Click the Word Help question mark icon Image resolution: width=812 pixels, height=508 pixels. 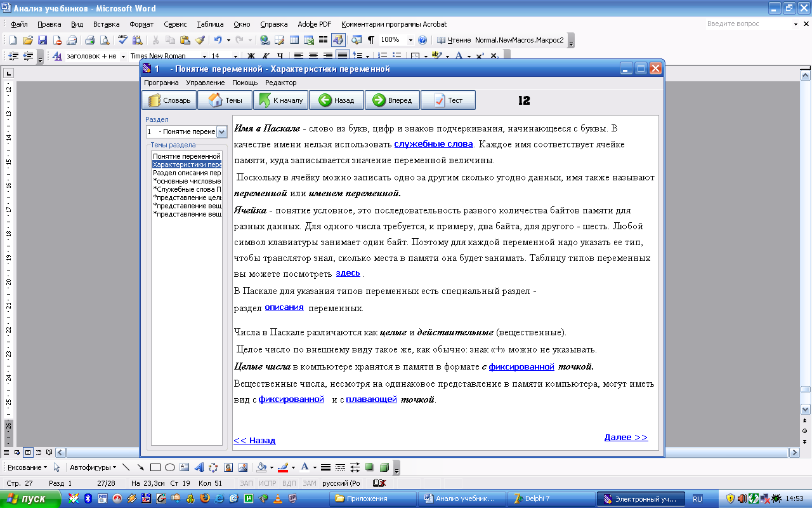(422, 40)
